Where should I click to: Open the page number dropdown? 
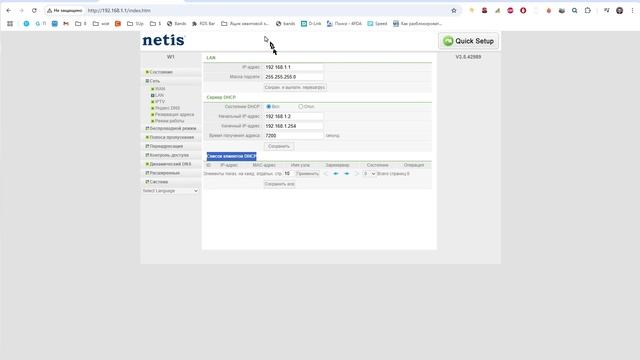(369, 174)
